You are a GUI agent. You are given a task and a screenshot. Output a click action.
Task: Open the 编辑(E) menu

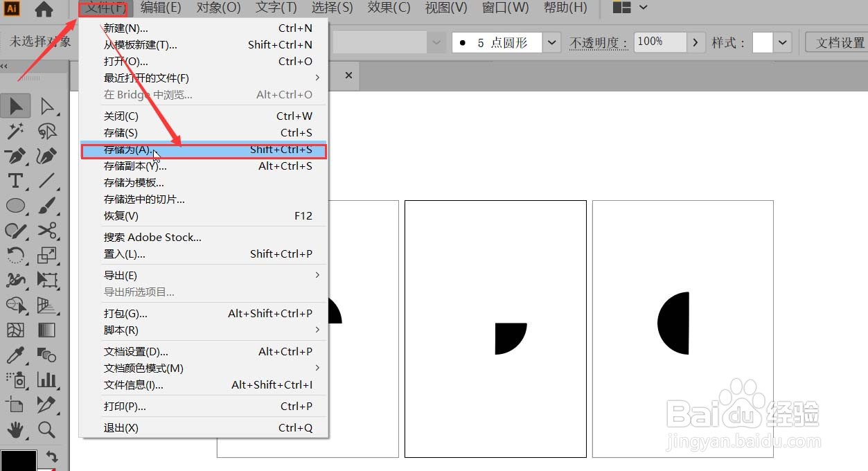pyautogui.click(x=161, y=8)
